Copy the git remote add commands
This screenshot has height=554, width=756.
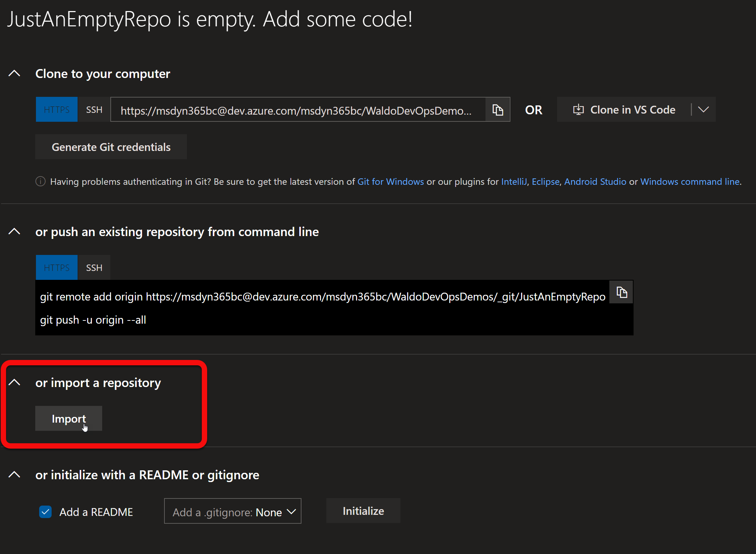tap(621, 292)
